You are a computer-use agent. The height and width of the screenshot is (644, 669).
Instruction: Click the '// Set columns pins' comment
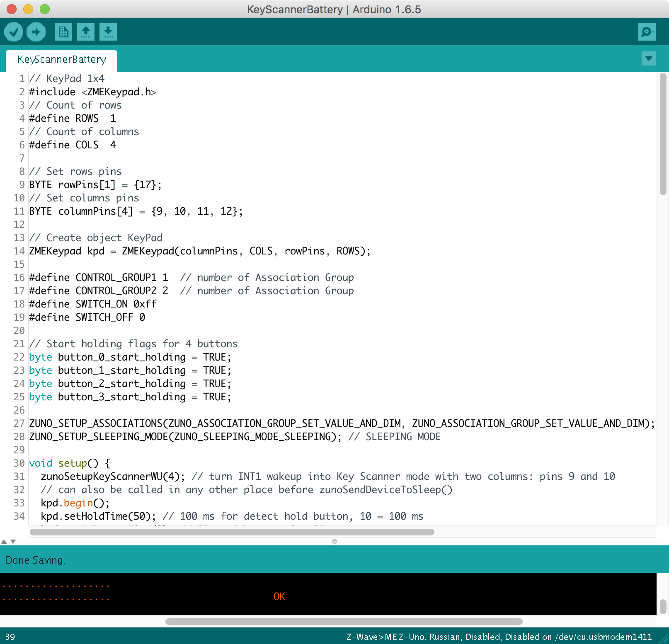(x=84, y=198)
